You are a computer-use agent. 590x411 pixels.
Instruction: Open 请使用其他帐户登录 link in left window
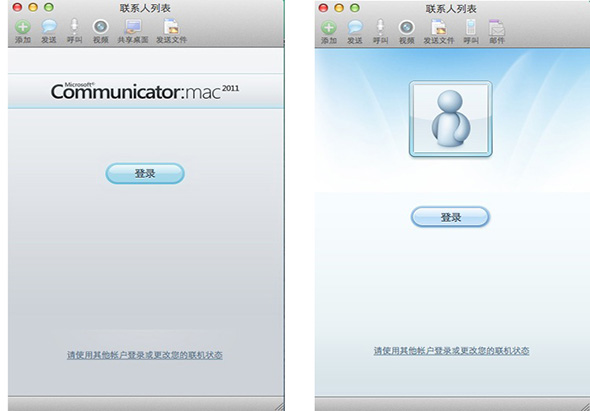point(144,355)
